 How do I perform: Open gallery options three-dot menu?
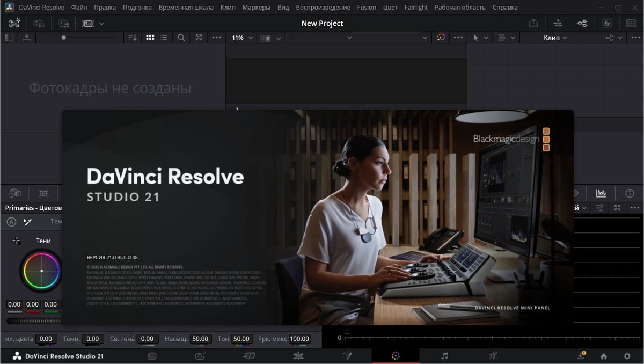coord(217,38)
